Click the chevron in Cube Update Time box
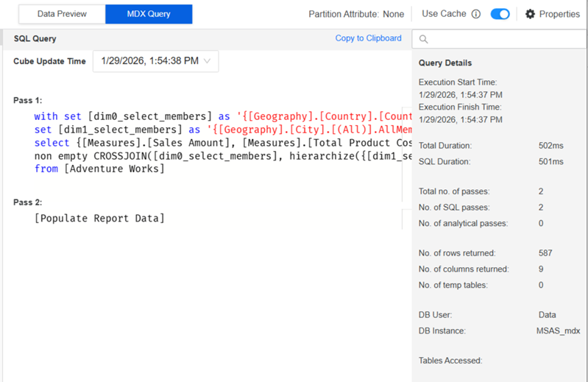 207,62
